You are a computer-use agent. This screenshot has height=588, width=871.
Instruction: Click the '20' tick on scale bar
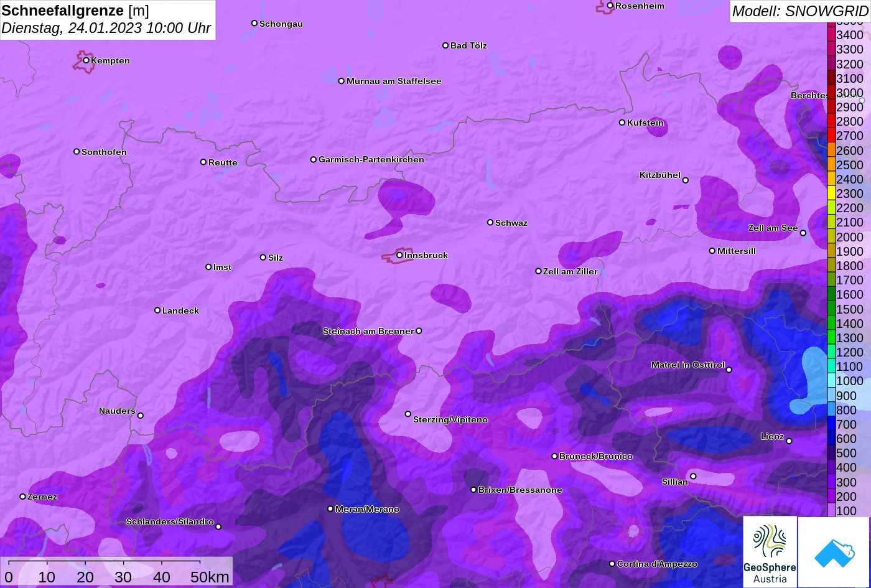85,577
